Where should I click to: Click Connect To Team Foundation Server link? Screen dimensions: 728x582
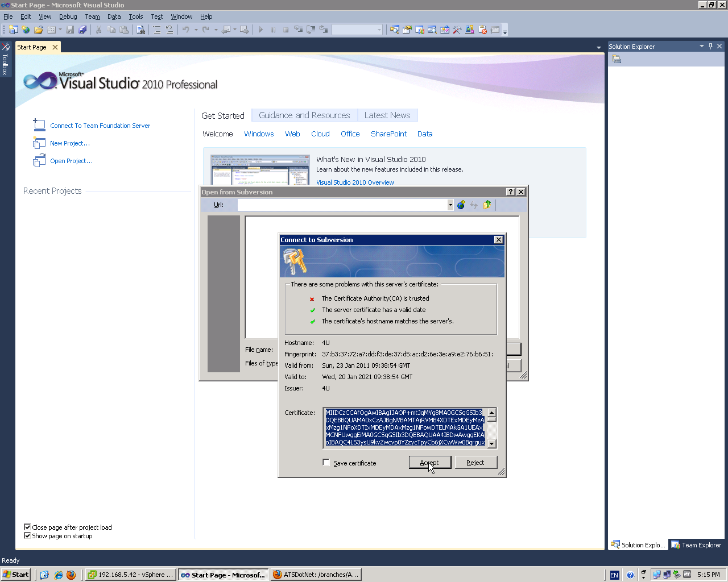100,126
